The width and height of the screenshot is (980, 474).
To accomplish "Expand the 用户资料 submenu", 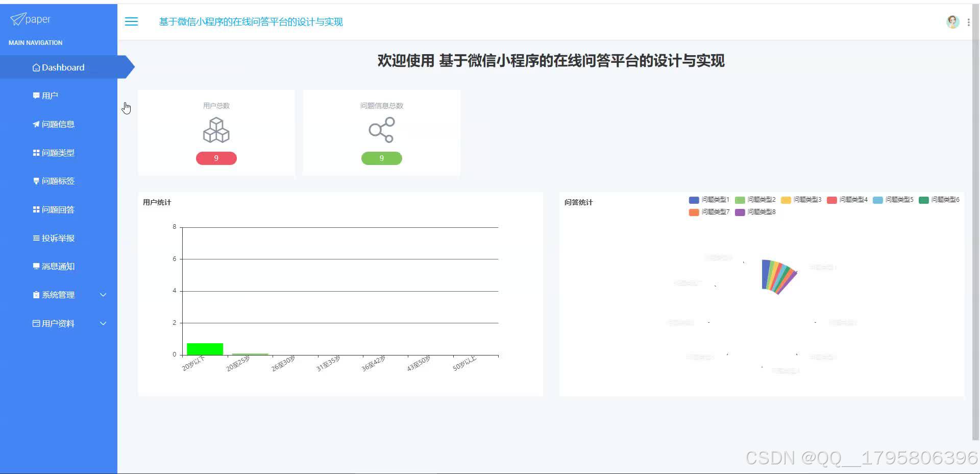I will [57, 323].
